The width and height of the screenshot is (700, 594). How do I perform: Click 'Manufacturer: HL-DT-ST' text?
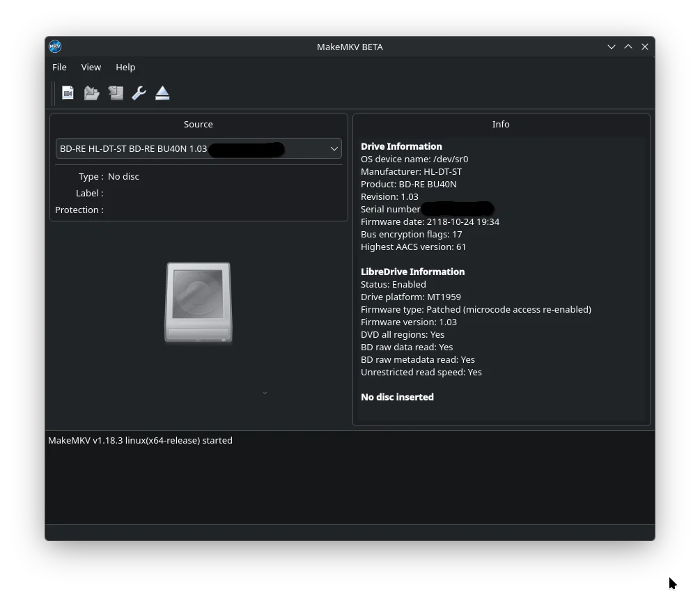click(x=411, y=171)
